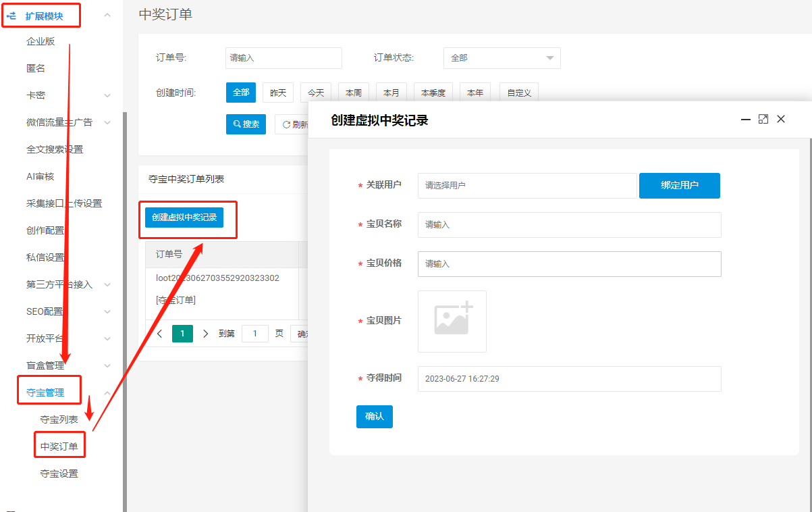Click the 夺得时间 datetime field
The width and height of the screenshot is (812, 512).
570,379
